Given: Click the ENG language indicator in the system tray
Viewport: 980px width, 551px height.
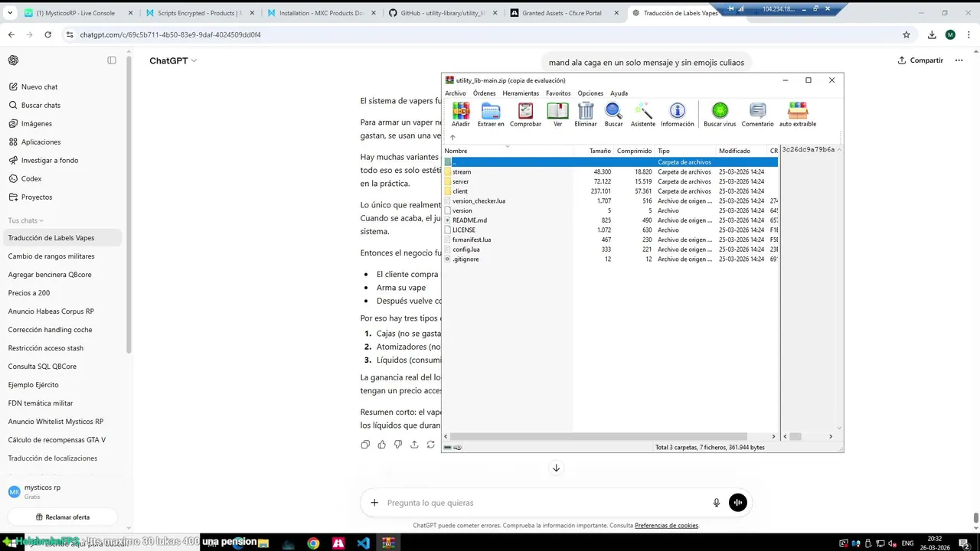Looking at the screenshot, I should pos(907,543).
